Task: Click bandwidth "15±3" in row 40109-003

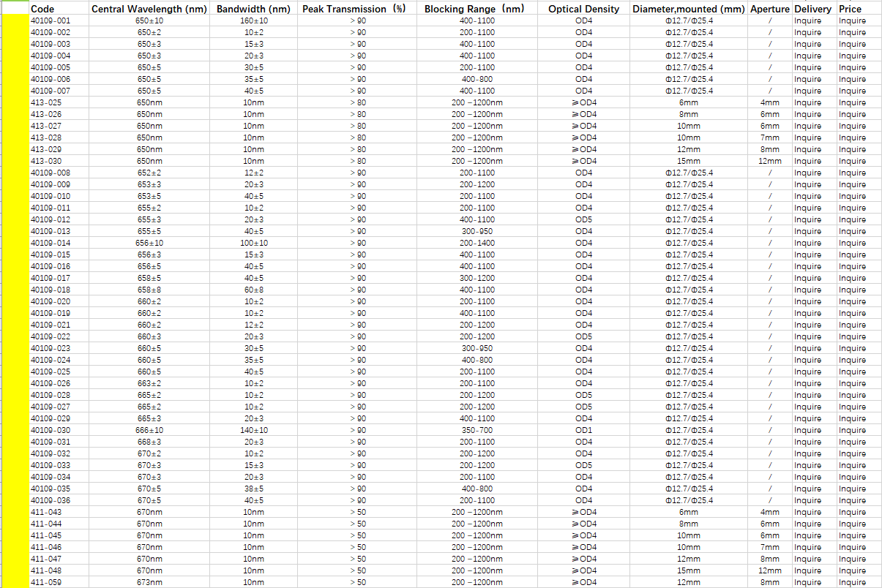Action: (253, 44)
